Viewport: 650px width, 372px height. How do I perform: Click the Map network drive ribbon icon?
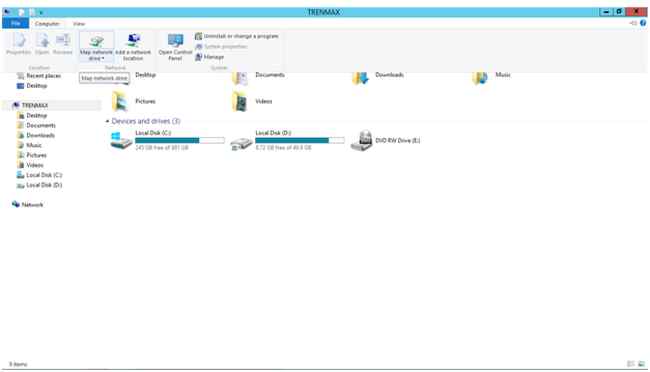coord(96,41)
